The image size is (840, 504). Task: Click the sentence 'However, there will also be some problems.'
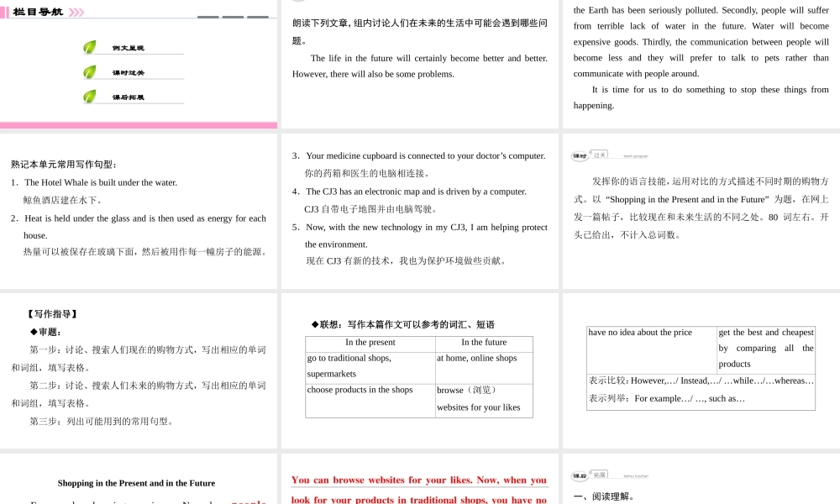click(374, 75)
